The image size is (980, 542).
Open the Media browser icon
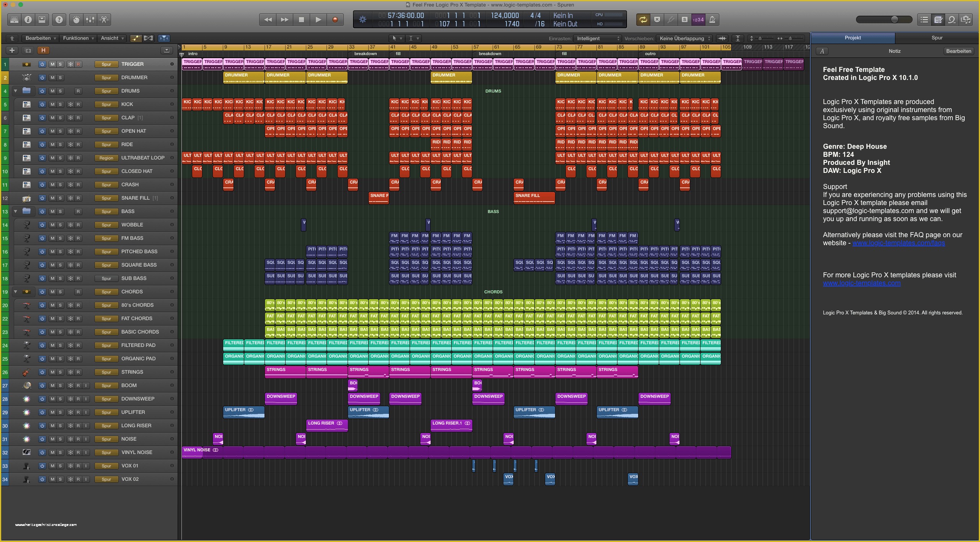[x=966, y=20]
